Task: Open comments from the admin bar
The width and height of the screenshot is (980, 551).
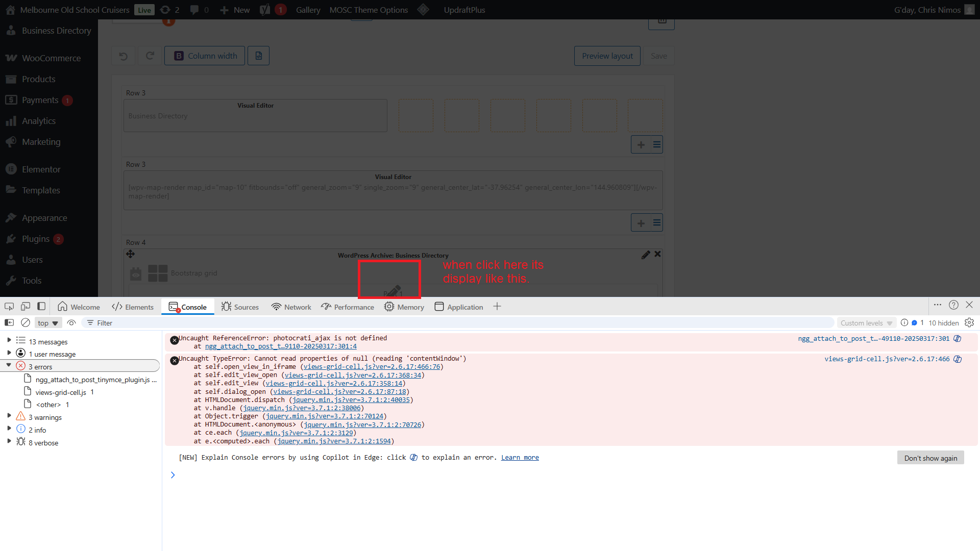Action: click(200, 10)
